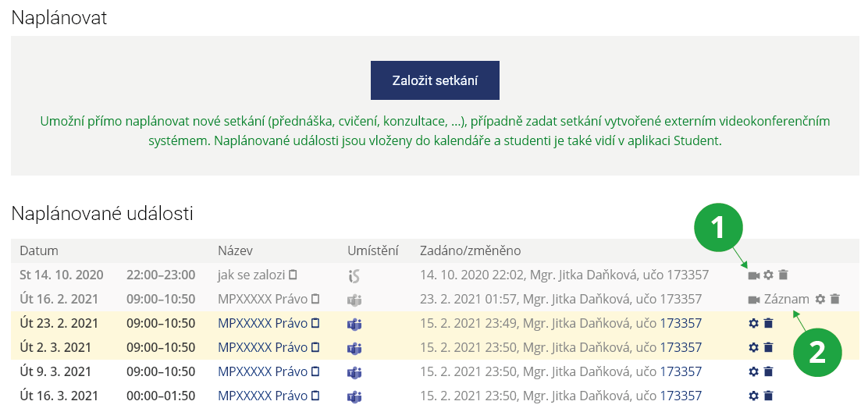Click camera icon in the 16. 2. 2021 row
The image size is (868, 419).
pyautogui.click(x=753, y=299)
